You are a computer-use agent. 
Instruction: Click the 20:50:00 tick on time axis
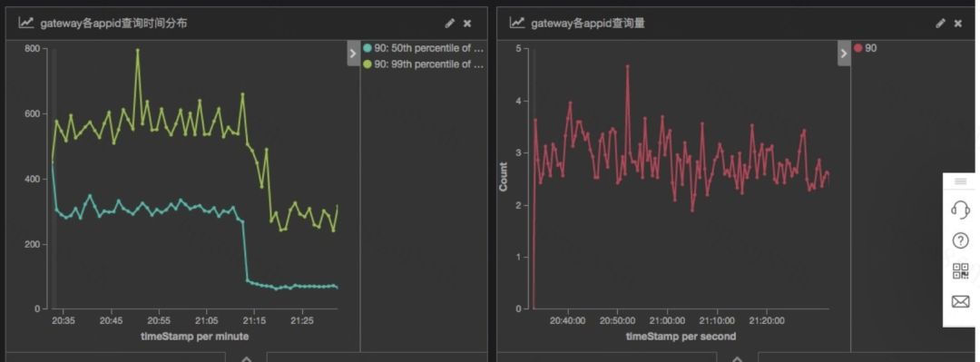coord(618,320)
